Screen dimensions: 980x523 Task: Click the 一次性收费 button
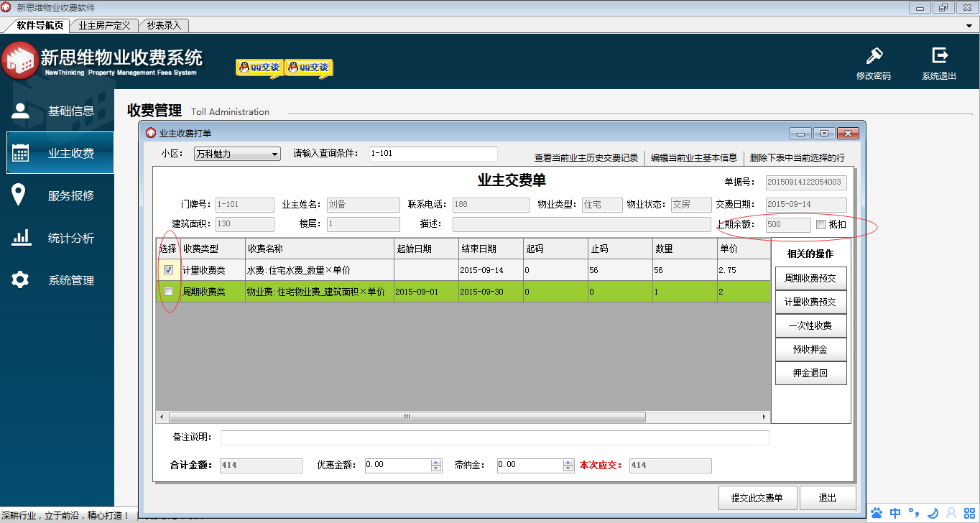pos(810,326)
